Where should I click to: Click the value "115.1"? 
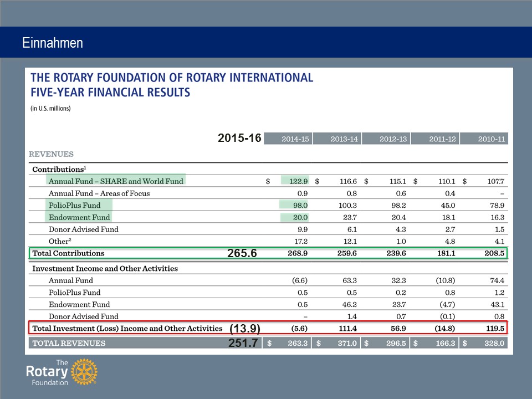tap(398, 181)
